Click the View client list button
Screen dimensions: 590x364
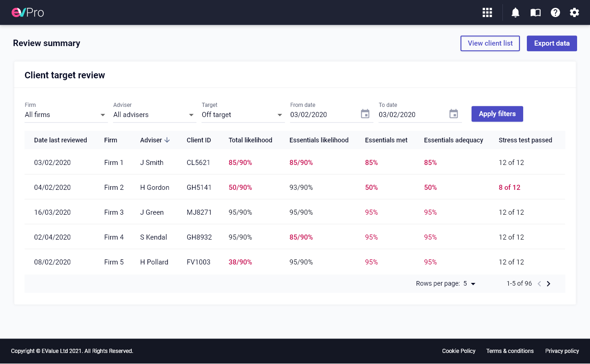tap(490, 43)
